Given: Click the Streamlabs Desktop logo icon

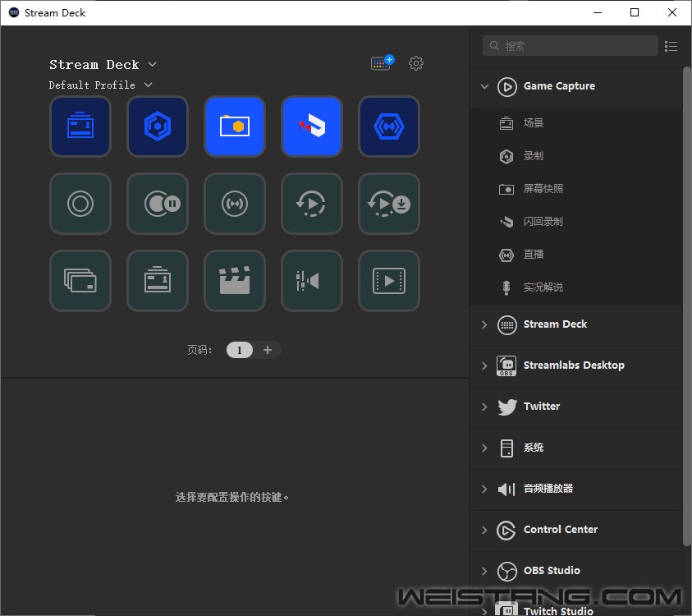Looking at the screenshot, I should [506, 366].
